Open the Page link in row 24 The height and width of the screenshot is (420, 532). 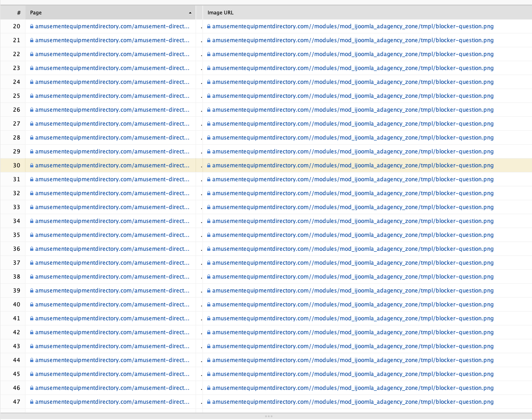112,82
